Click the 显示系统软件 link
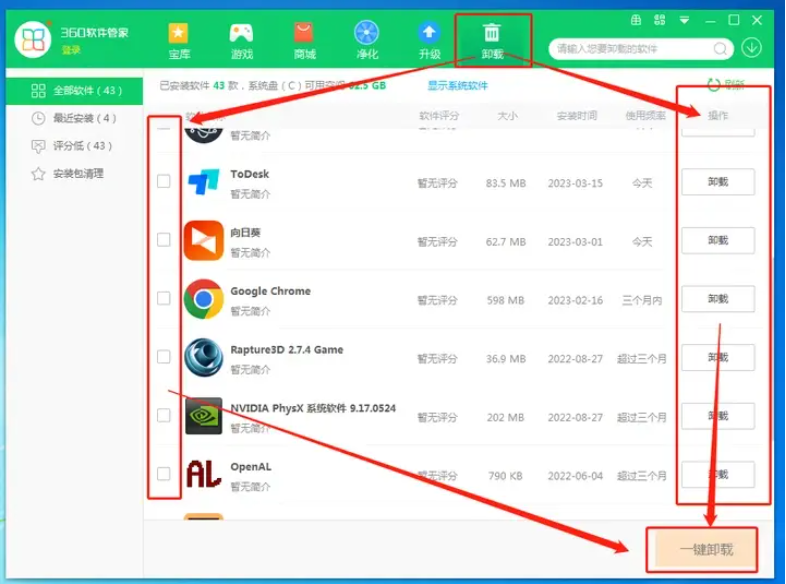 [x=457, y=86]
